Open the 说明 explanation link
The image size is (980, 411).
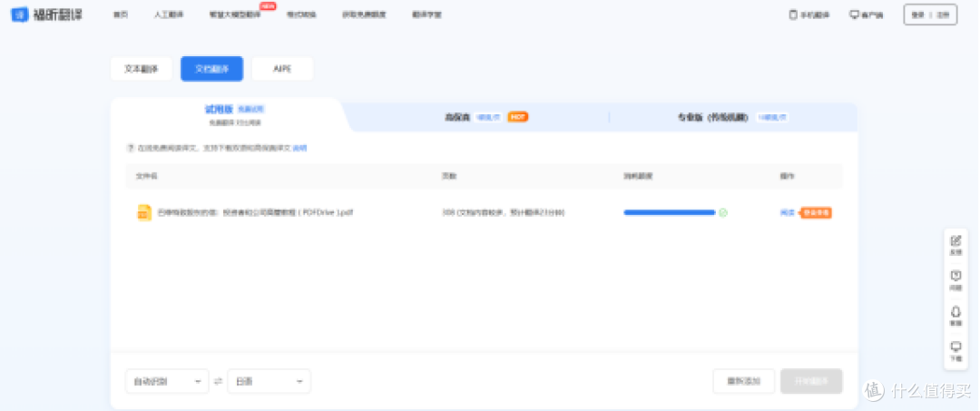[x=300, y=148]
